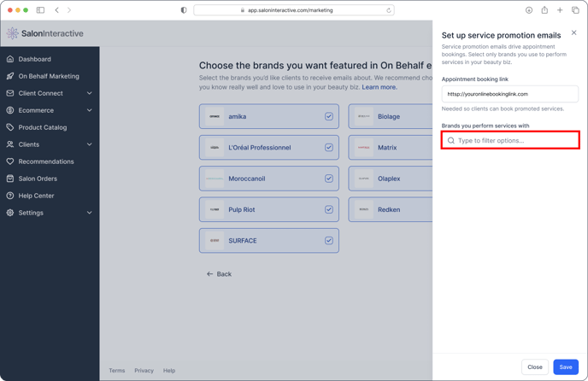This screenshot has height=381, width=588.
Task: Click the Ecommerce dollar icon
Action: click(10, 110)
